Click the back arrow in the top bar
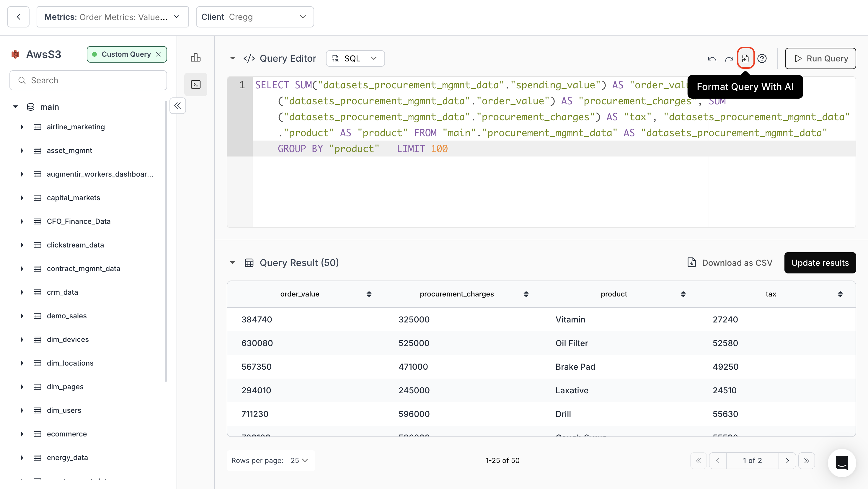Viewport: 868px width, 489px height. pyautogui.click(x=18, y=17)
